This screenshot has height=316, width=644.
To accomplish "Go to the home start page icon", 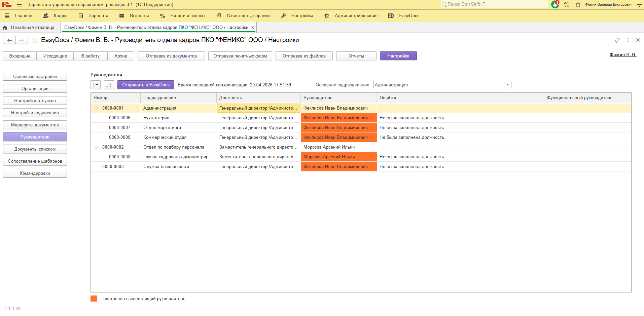I will (5, 28).
